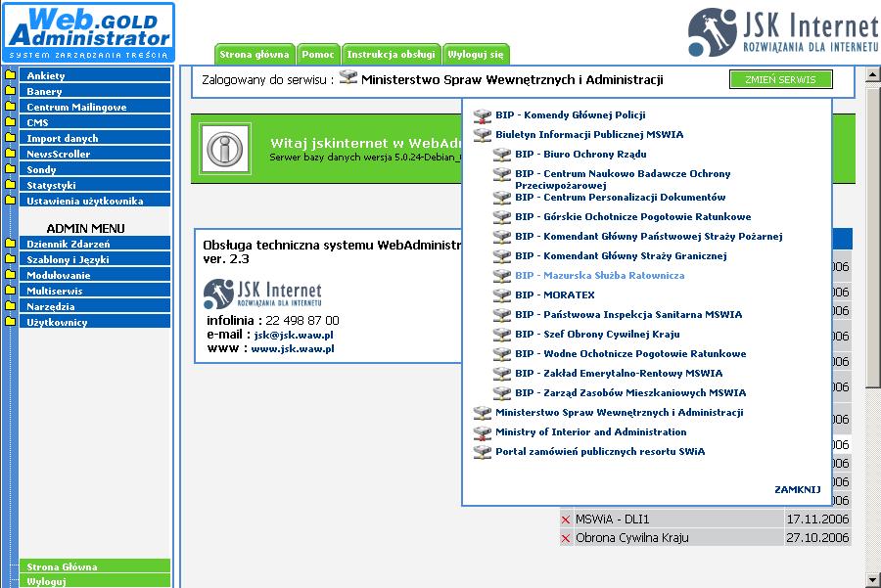Click the date 27.10.2006 cell
The width and height of the screenshot is (881, 588).
(817, 538)
